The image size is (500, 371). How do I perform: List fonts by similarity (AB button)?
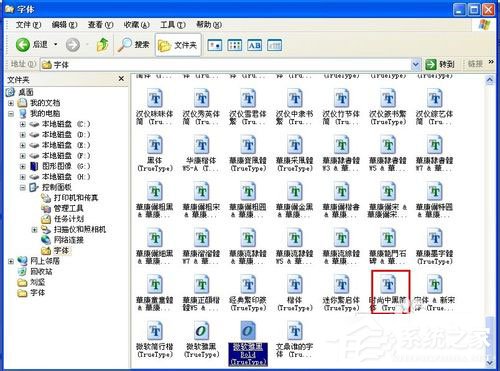pyautogui.click(x=255, y=45)
